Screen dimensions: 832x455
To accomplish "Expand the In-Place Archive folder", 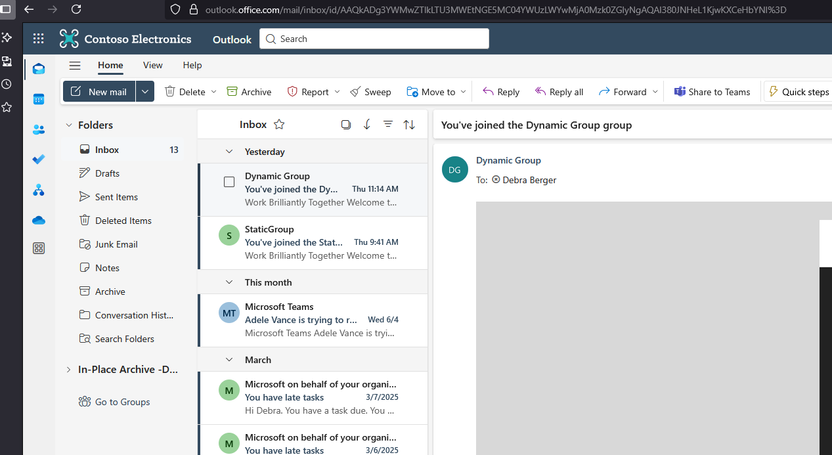I will point(68,370).
